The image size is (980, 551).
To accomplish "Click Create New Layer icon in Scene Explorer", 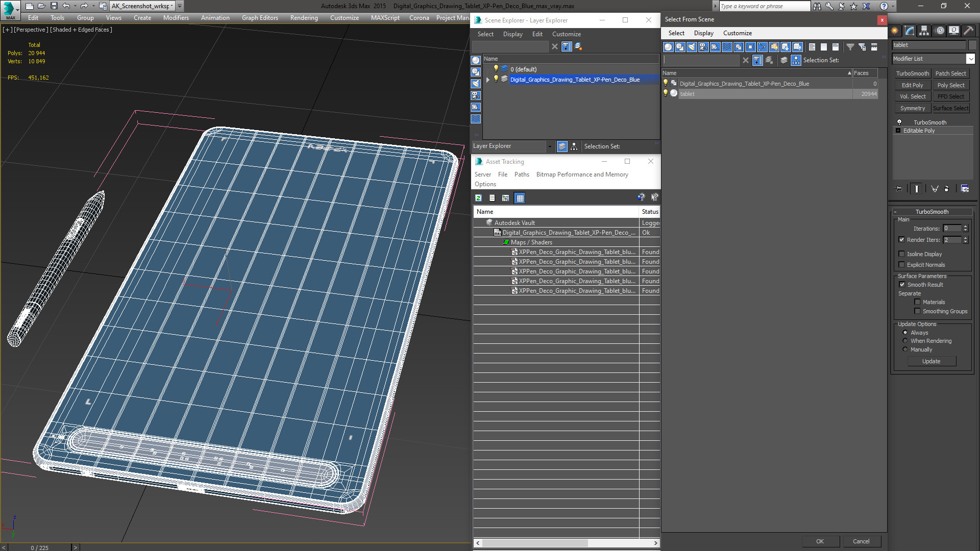I will (578, 46).
